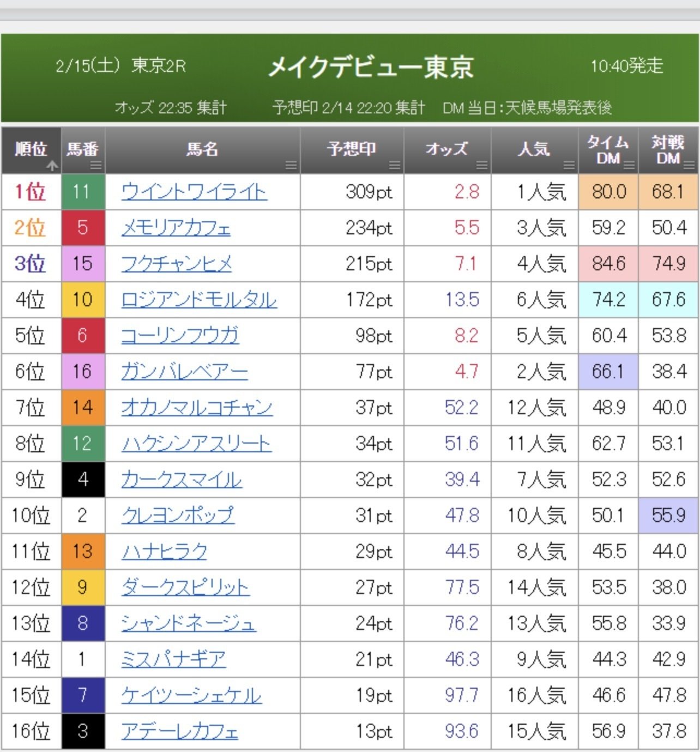The image size is (700, 752).
Task: Click highlighted タイムDM value 84.6
Action: pos(608,264)
